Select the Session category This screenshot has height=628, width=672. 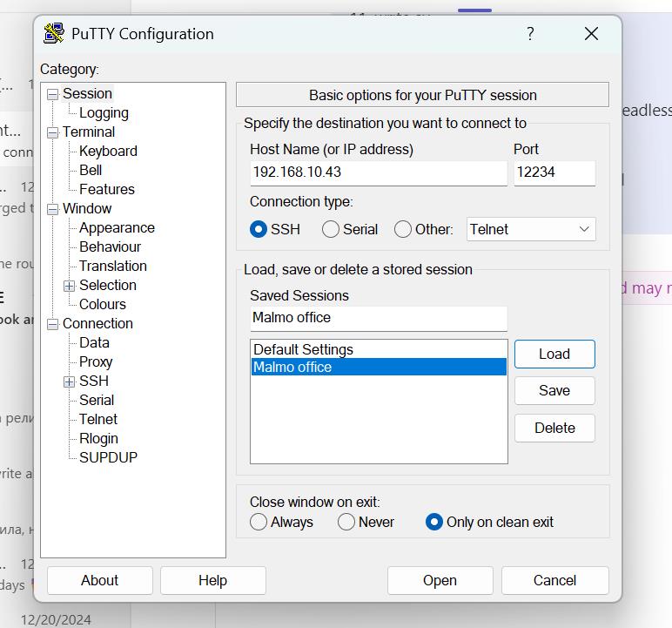(x=87, y=93)
